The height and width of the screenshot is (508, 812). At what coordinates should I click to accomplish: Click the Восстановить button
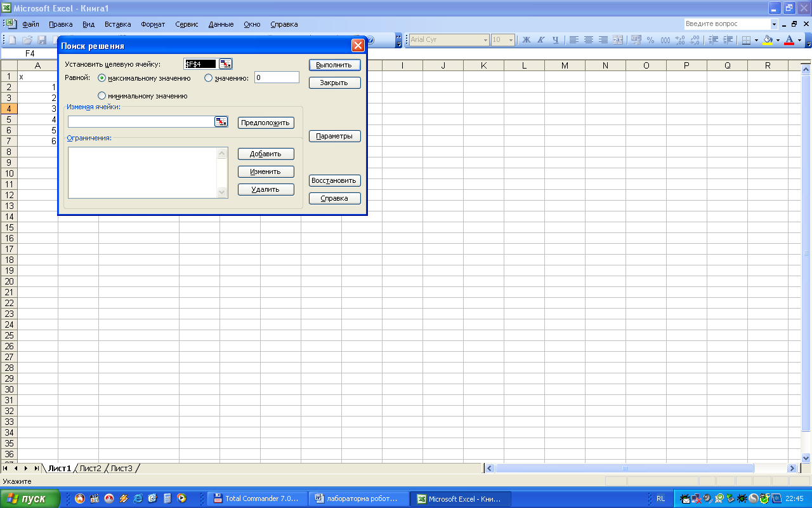point(334,180)
